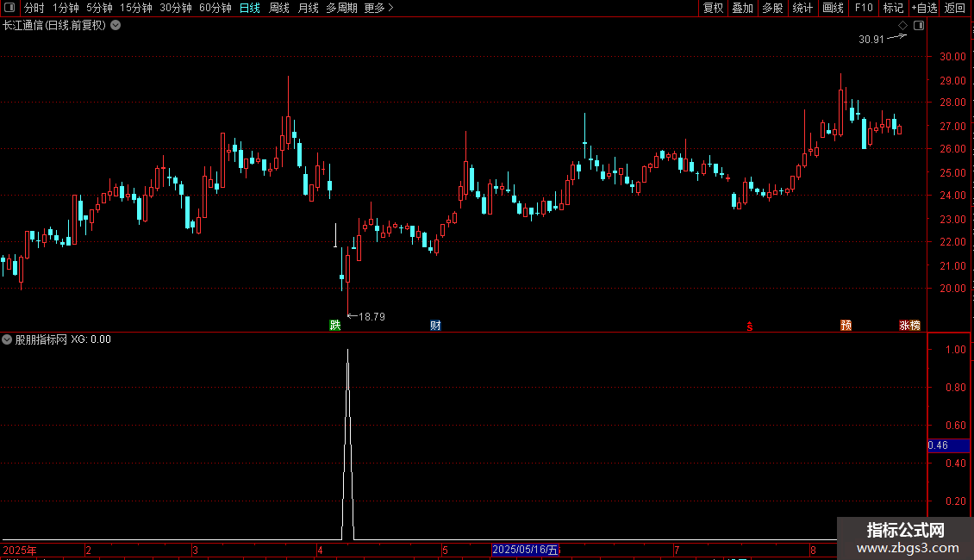Click the 2025/05/16/五 date label
Screen dimensions: 974x560
click(526, 550)
